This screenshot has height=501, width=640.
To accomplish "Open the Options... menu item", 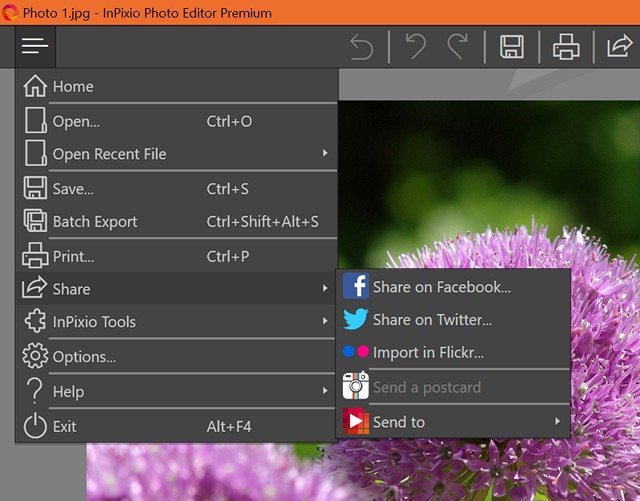I will point(176,356).
